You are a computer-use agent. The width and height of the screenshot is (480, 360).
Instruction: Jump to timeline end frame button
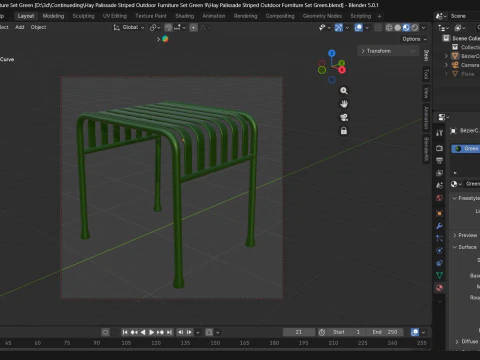(x=169, y=332)
